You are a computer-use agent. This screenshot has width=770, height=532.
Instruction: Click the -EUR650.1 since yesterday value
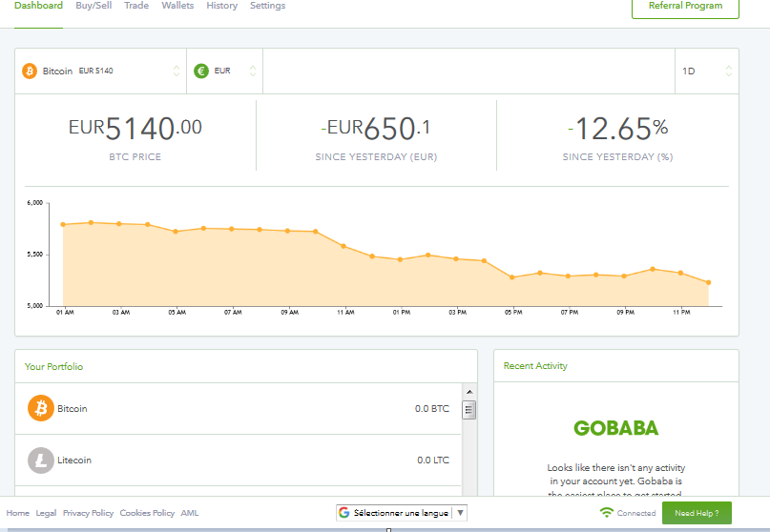[x=376, y=128]
